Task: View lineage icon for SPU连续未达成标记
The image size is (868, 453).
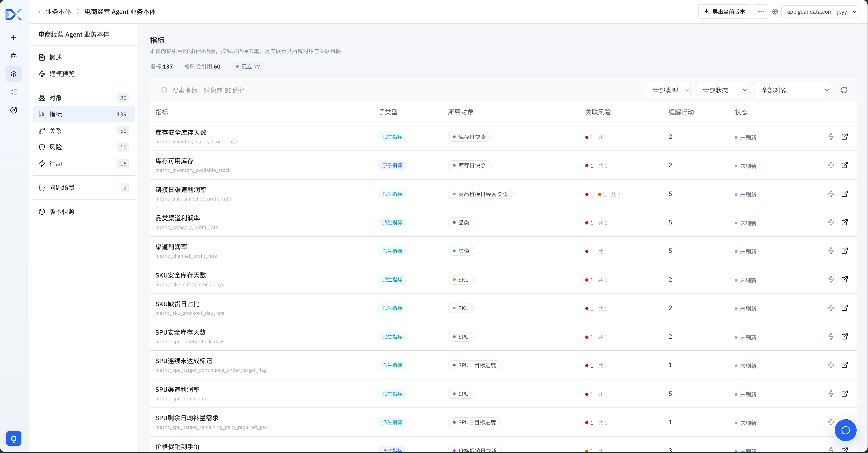Action: pos(831,365)
